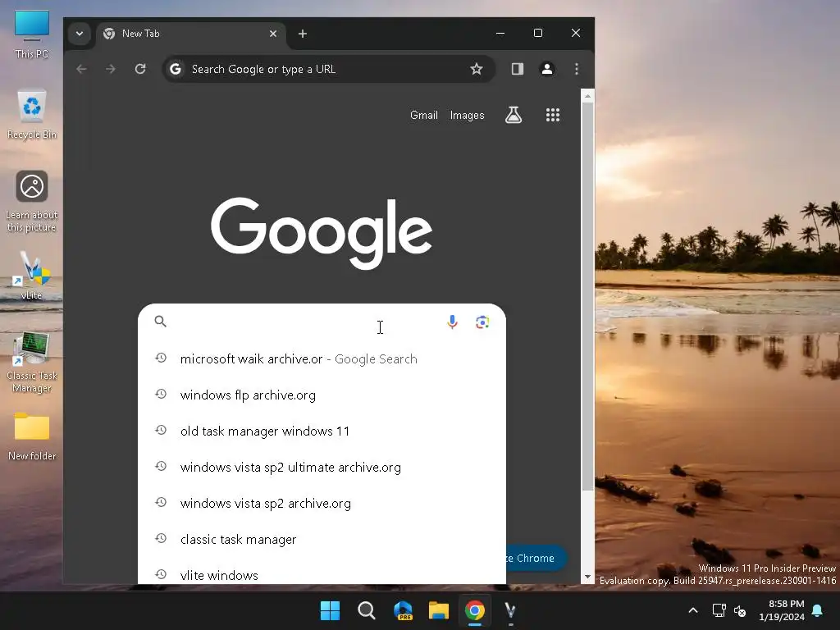840x630 pixels.
Task: Open Search Labs flask icon
Action: pyautogui.click(x=514, y=115)
